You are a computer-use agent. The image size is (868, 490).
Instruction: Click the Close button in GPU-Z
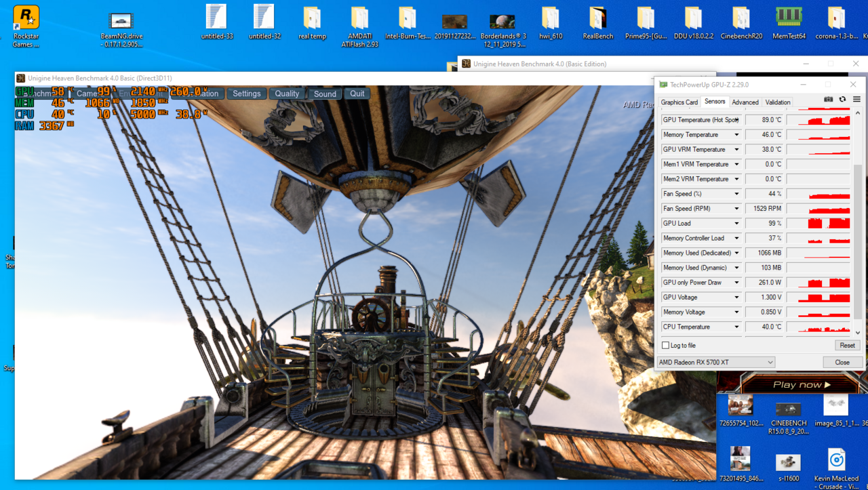pyautogui.click(x=842, y=363)
